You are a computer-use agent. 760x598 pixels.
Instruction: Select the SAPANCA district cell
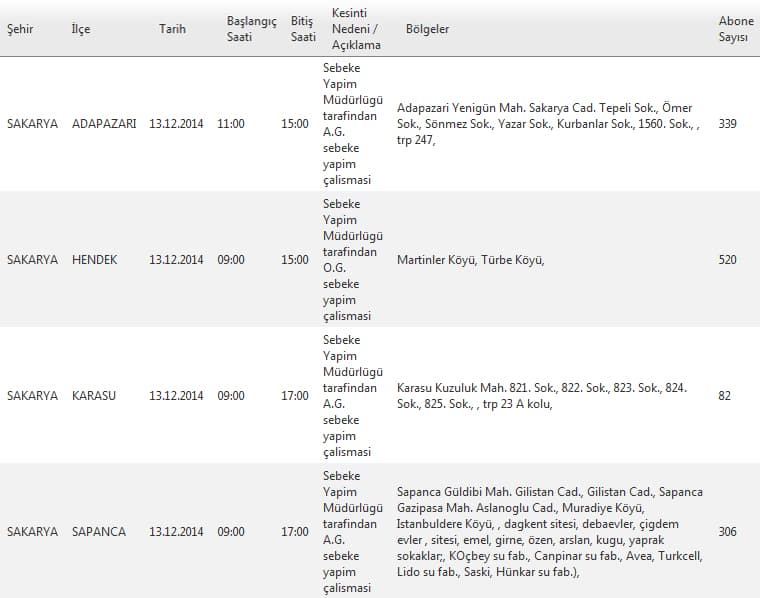[x=99, y=532]
